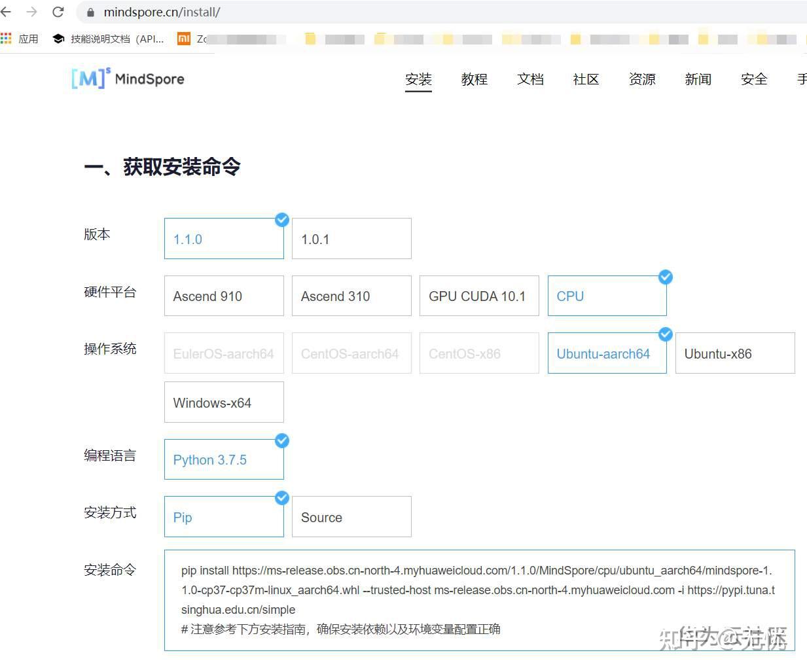The height and width of the screenshot is (672, 807).
Task: Select the Ubuntu-x86 operating system
Action: coord(734,353)
